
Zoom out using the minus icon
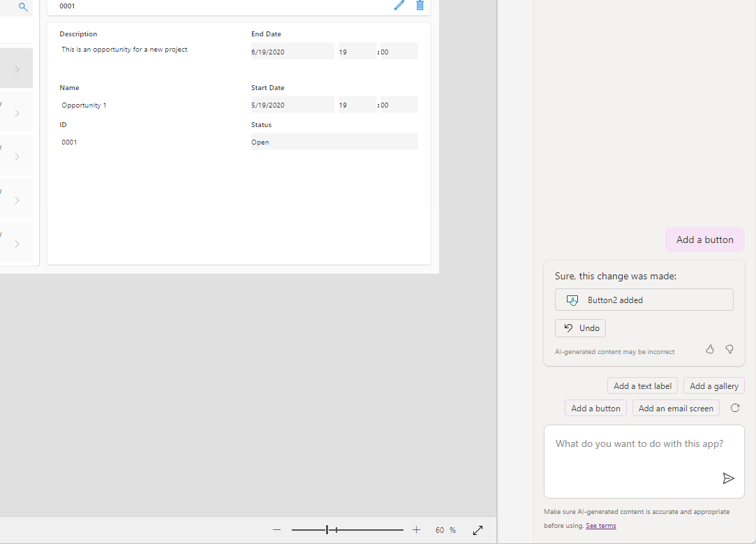point(276,529)
